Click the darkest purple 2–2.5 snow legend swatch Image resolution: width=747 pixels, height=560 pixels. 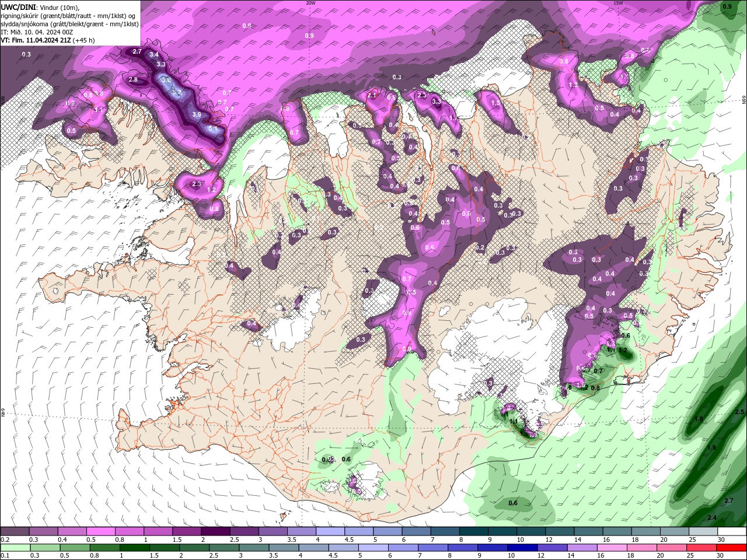pyautogui.click(x=215, y=531)
